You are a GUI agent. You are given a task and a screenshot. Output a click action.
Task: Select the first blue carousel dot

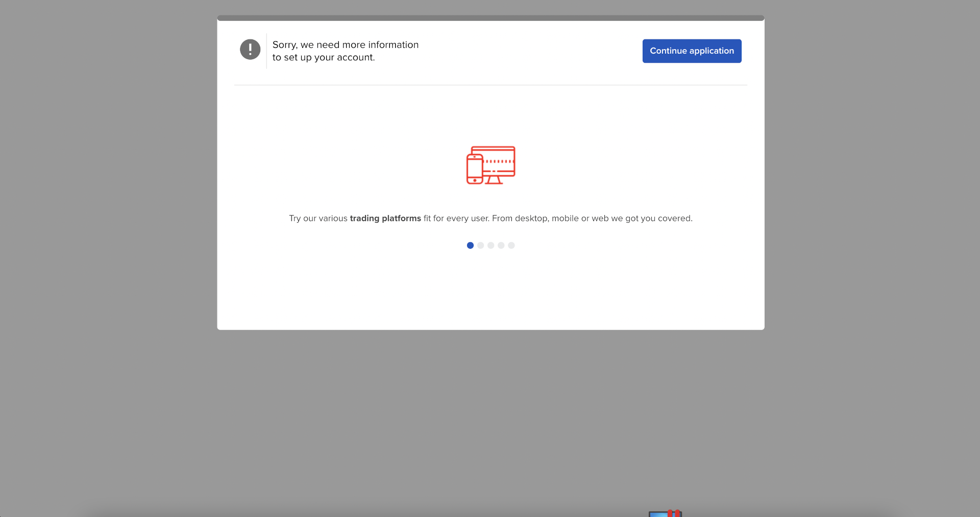(470, 246)
